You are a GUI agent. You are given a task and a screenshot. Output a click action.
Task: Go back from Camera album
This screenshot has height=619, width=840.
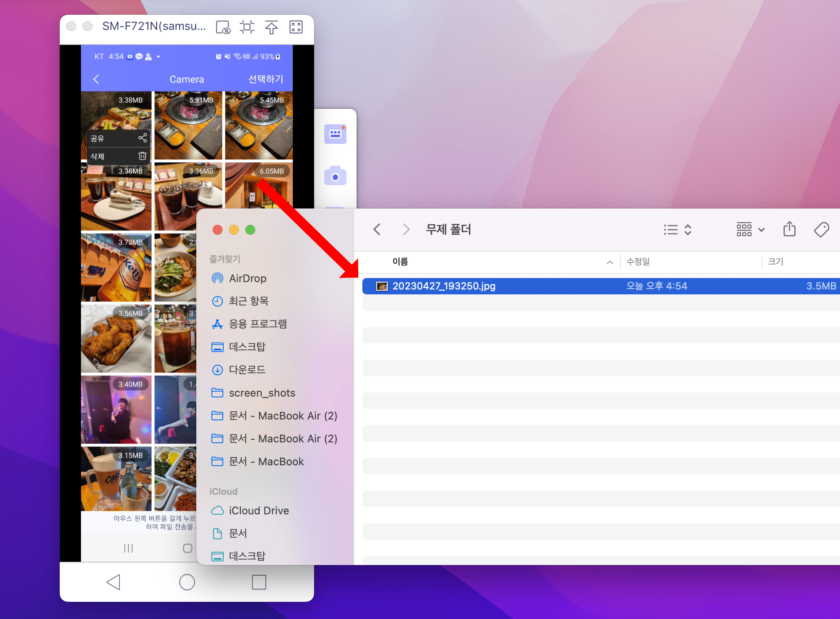point(97,79)
